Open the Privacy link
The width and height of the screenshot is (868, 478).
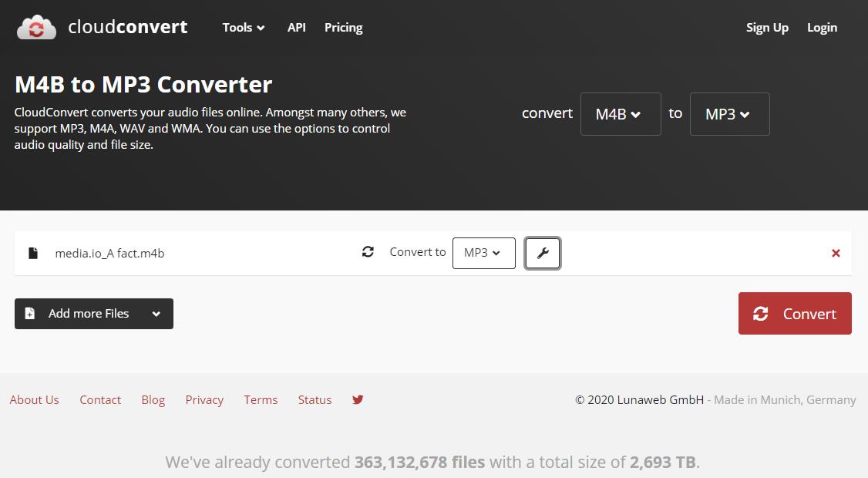point(204,400)
